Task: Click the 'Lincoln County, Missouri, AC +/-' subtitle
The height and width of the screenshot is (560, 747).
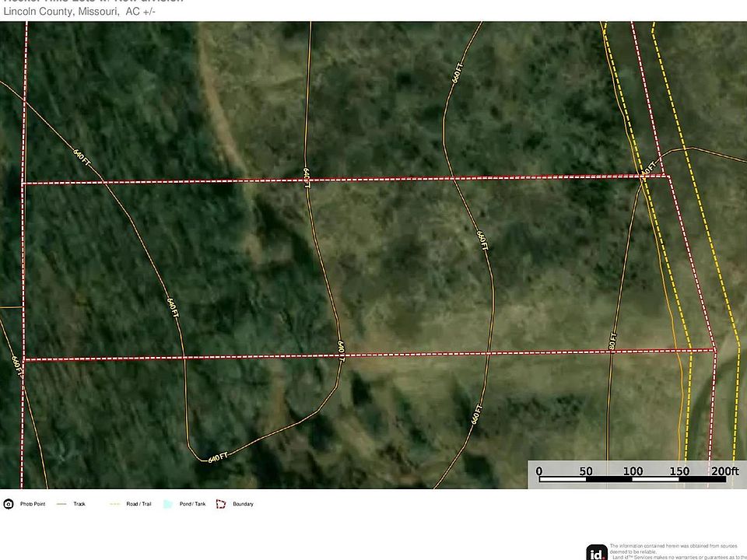Action: coord(79,12)
